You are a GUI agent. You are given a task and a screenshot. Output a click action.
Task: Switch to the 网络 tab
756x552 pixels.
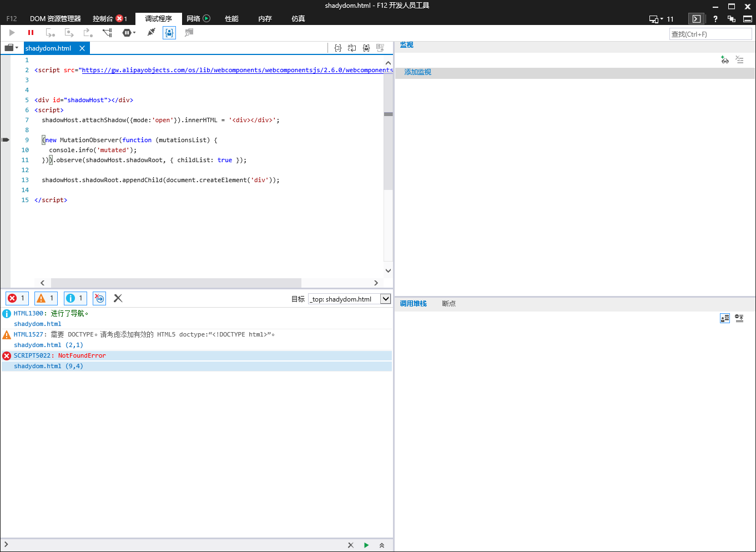[x=198, y=18]
